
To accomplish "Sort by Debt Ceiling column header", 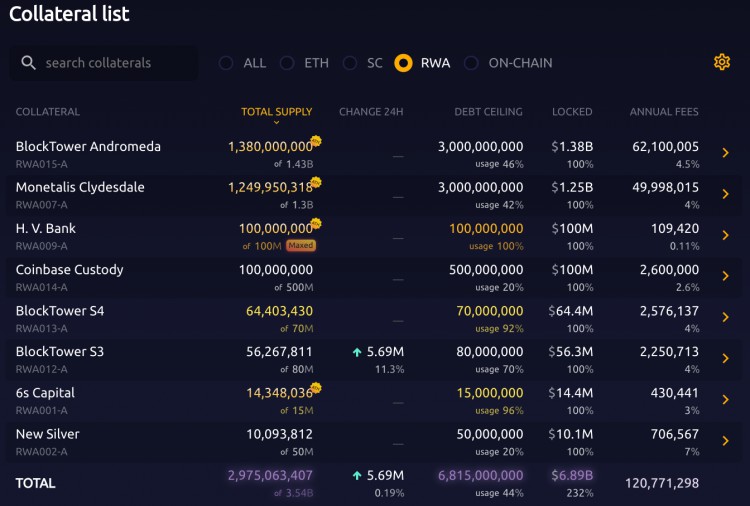I will [x=488, y=112].
